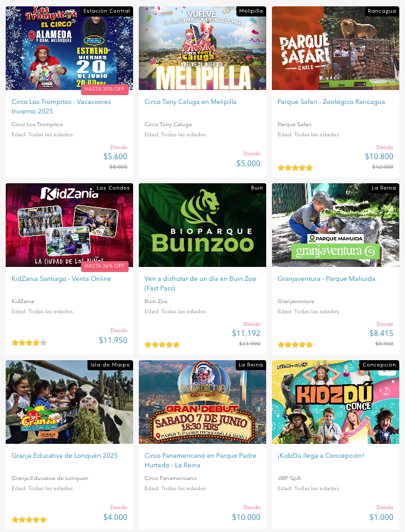Click the HASTA 36% OFF badge
The width and height of the screenshot is (405, 532).
point(105,266)
